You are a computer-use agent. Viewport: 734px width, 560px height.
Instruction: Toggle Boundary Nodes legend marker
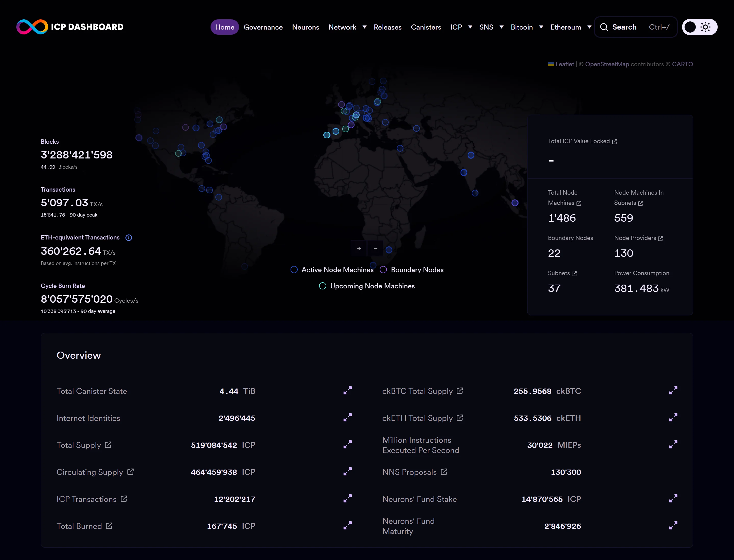383,270
